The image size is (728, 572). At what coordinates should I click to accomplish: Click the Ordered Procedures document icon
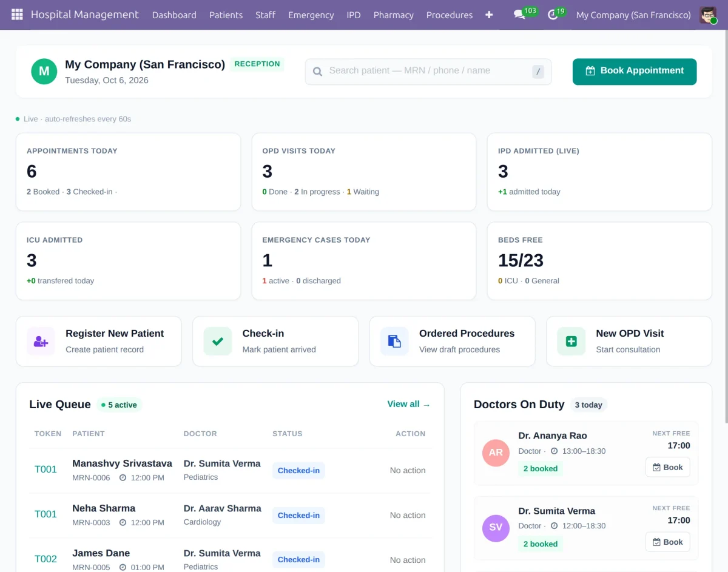[394, 341]
